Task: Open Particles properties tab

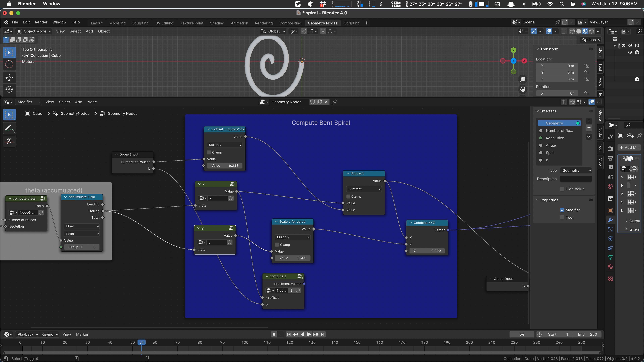Action: 610,229
